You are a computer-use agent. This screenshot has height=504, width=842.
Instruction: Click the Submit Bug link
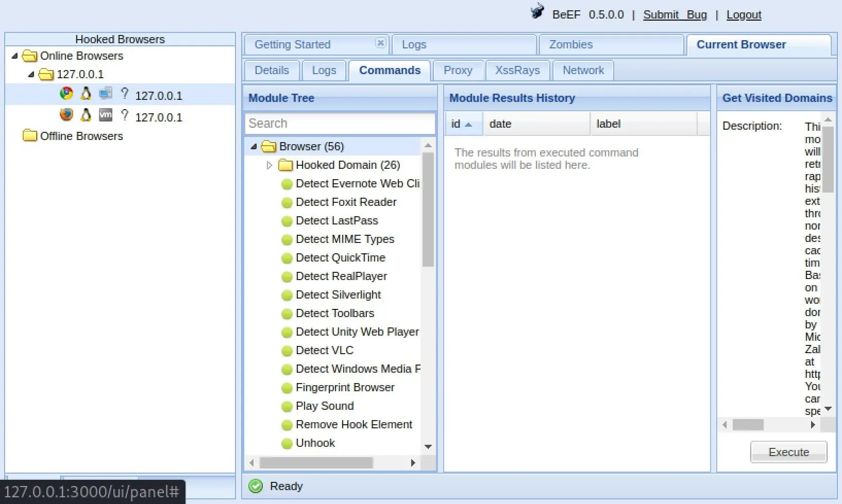click(x=675, y=15)
